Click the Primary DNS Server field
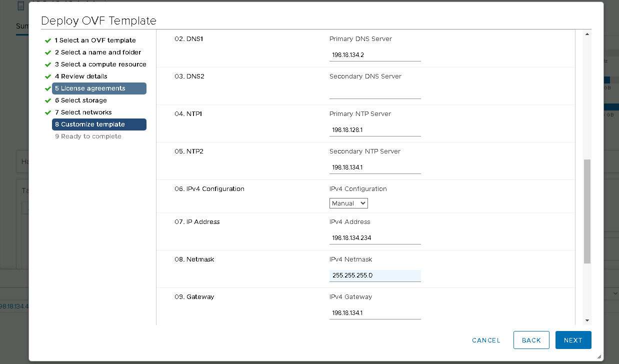619x364 pixels. coord(374,55)
